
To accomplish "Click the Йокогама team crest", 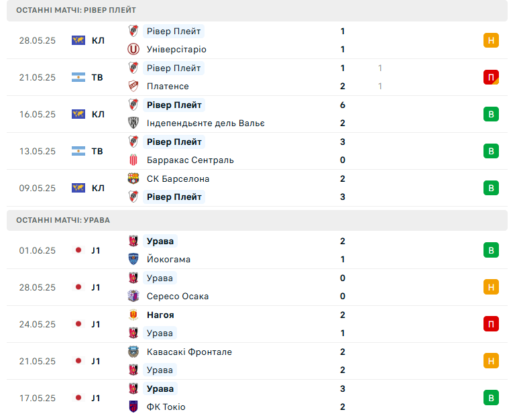I will click(x=133, y=259).
